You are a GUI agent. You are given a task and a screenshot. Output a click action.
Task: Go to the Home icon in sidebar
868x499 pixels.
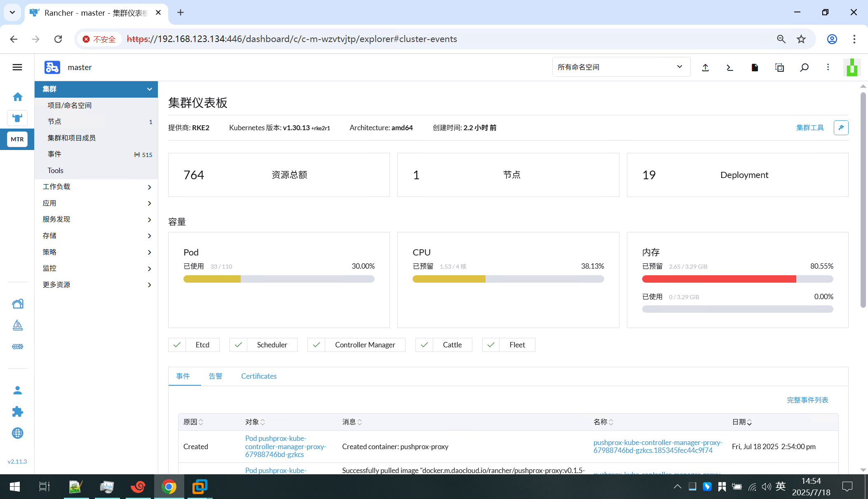[17, 97]
